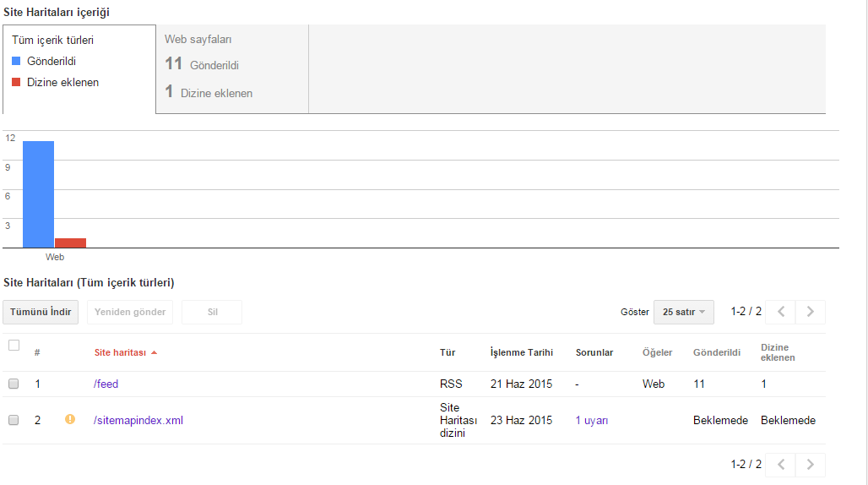868x485 pixels.
Task: Open the /sitemapindex.xml link
Action: coord(138,420)
